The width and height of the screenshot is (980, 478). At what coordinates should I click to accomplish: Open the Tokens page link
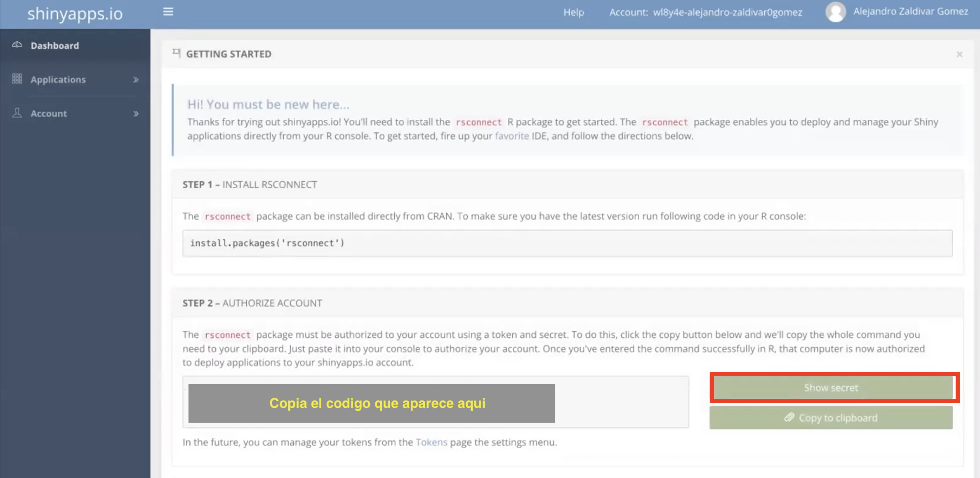point(431,442)
